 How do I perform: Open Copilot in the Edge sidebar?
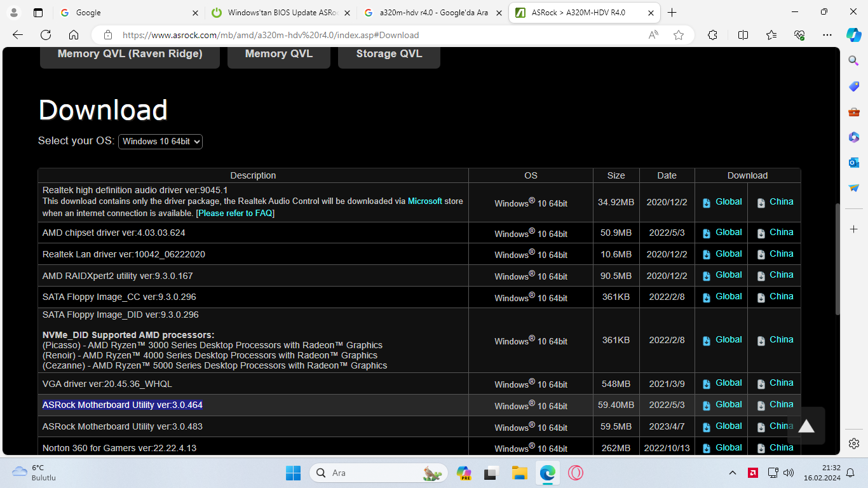click(854, 35)
